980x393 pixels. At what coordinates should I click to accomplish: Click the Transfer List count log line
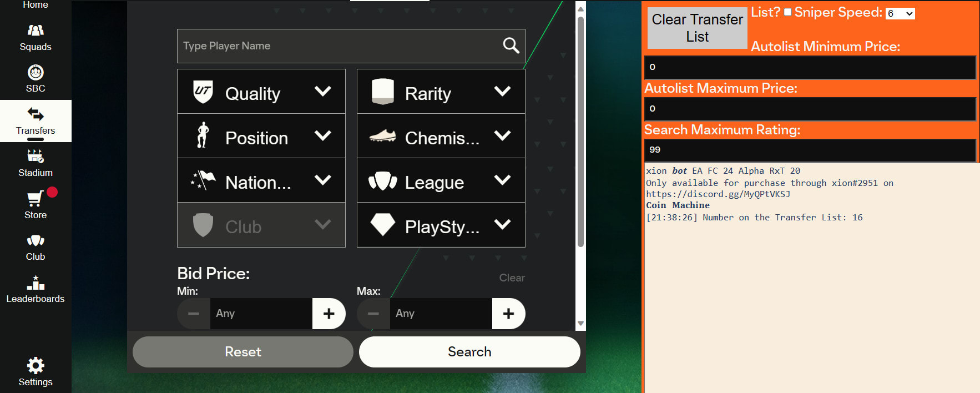point(754,218)
